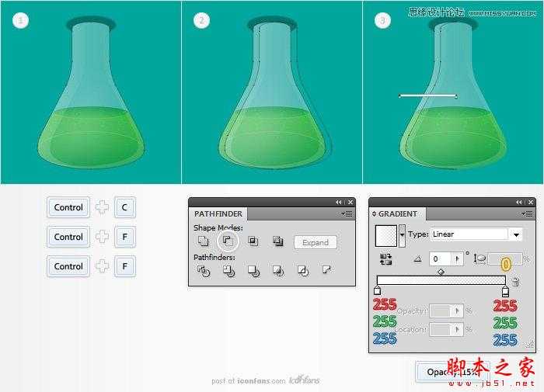This screenshot has width=544, height=392.
Task: Delete gradient stop with trash icon
Action: pyautogui.click(x=515, y=282)
